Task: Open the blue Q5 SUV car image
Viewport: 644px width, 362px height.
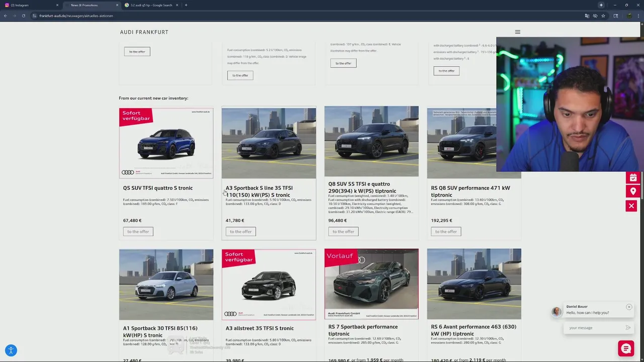Action: click(x=166, y=143)
